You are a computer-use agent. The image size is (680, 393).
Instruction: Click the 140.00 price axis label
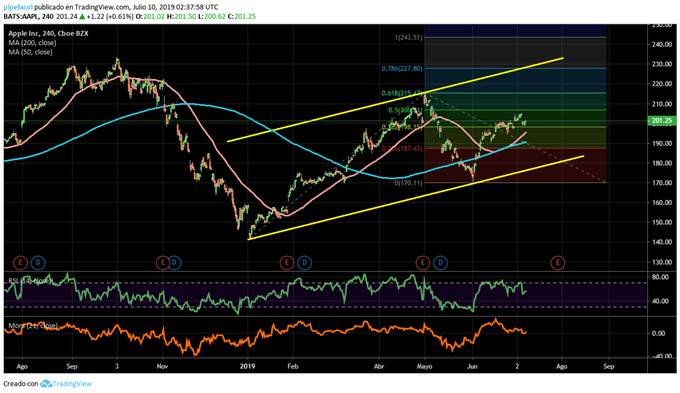pos(662,242)
